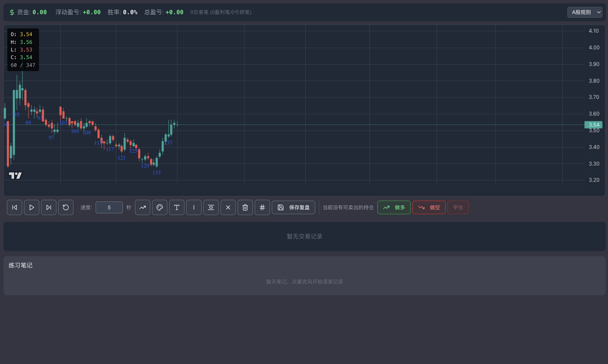The width and height of the screenshot is (608, 364).
Task: Click the 3.54 current price label
Action: click(x=593, y=125)
